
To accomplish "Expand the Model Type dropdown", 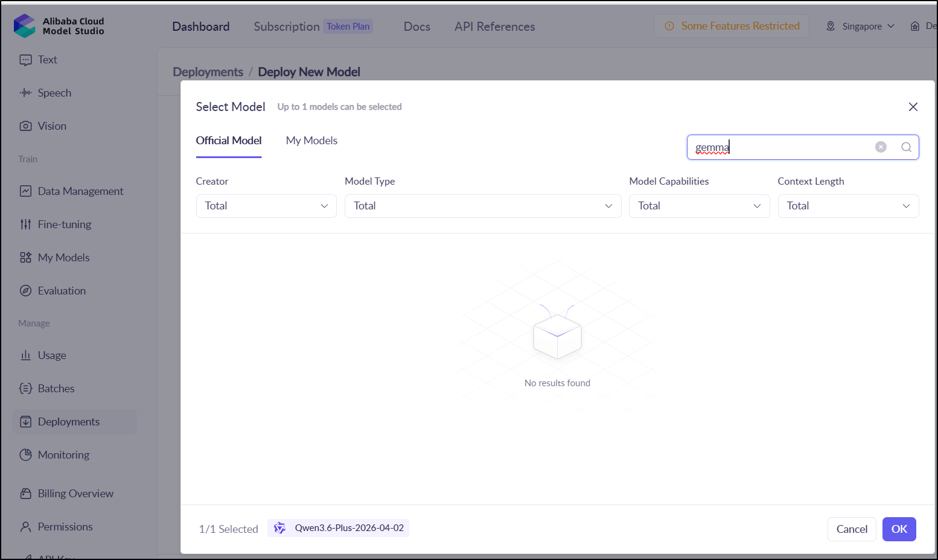I will click(483, 206).
